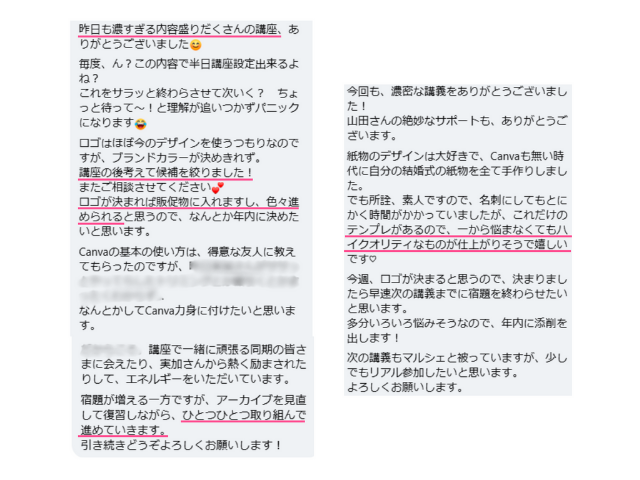
Task: Click the blurred name before 講座で一緒に頑張る
Action: pyautogui.click(x=111, y=349)
